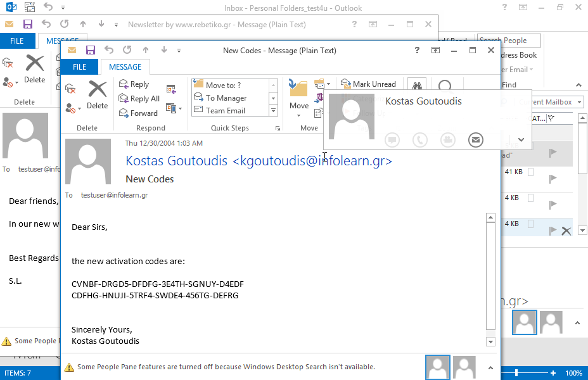Open Current Mailbox scope dropdown
This screenshot has width=588, height=380.
point(579,102)
